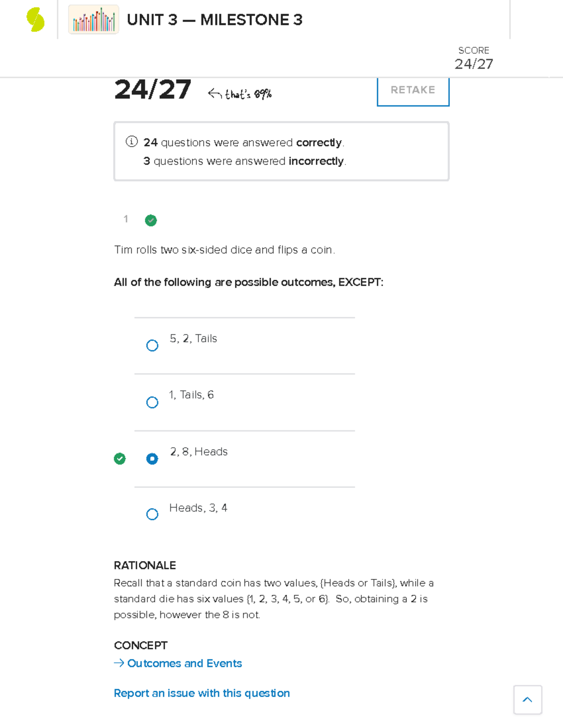Click the green correct-answer checkmark left of the selected radio

(120, 458)
